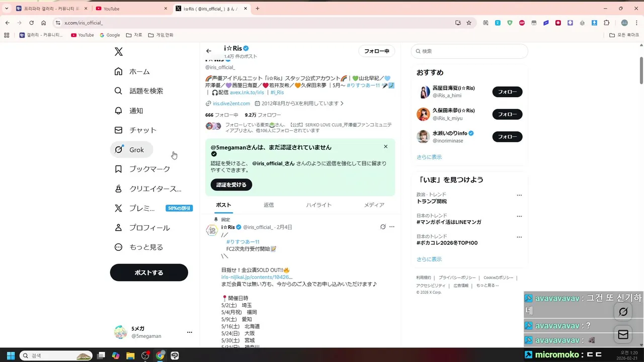View 666 フォロー中 list
Image resolution: width=644 pixels, height=362 pixels.
click(222, 115)
